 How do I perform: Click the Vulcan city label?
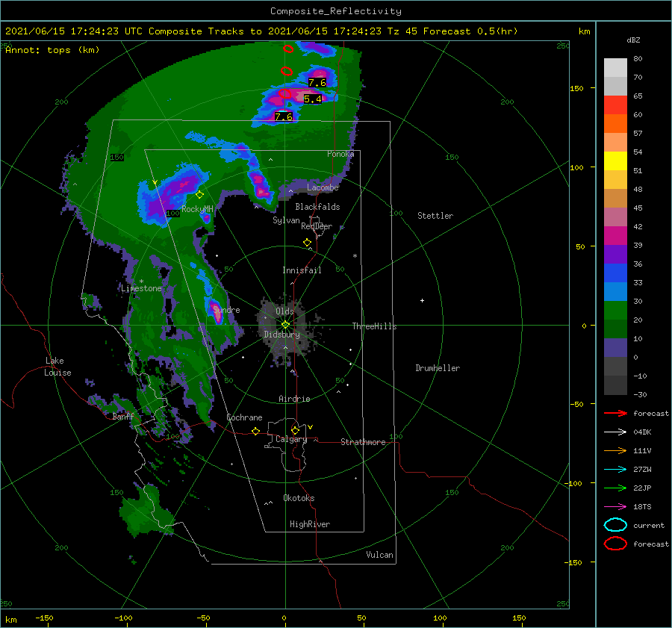pyautogui.click(x=379, y=555)
